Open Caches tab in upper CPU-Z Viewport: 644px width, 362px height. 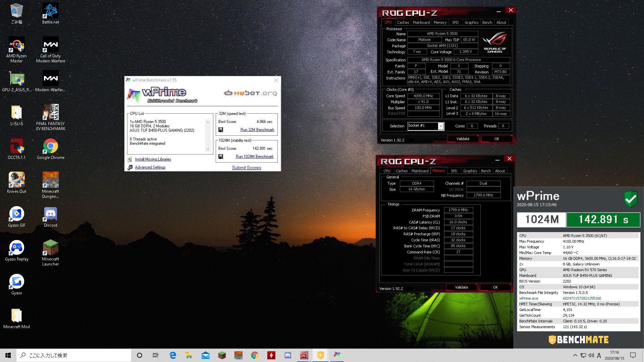403,22
